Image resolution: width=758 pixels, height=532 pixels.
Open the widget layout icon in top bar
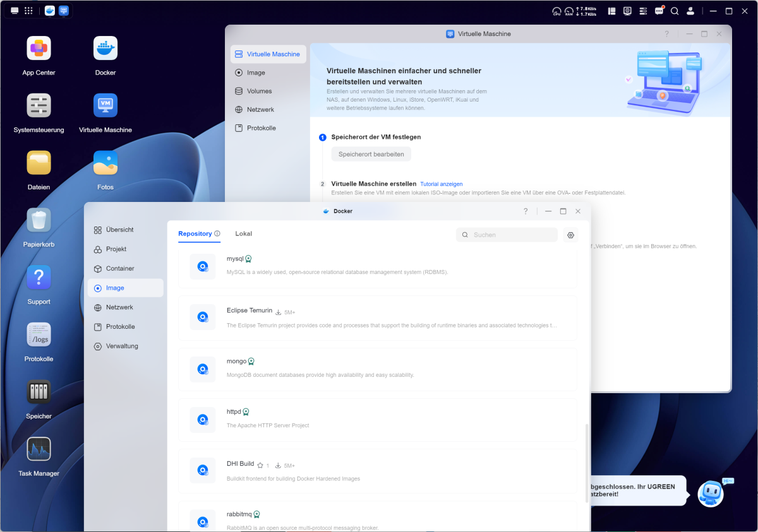[x=611, y=11]
